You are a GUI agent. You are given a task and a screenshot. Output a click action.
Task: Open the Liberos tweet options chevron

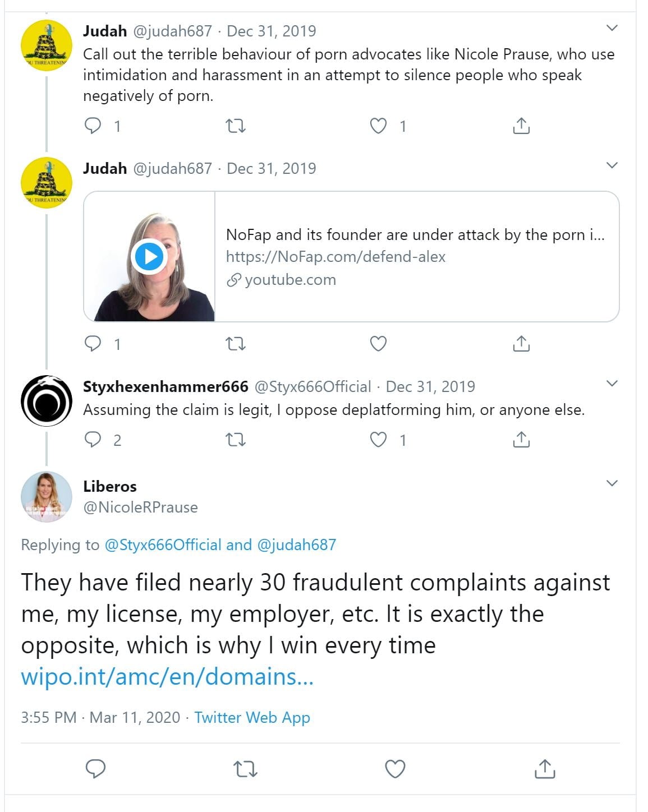tap(612, 483)
